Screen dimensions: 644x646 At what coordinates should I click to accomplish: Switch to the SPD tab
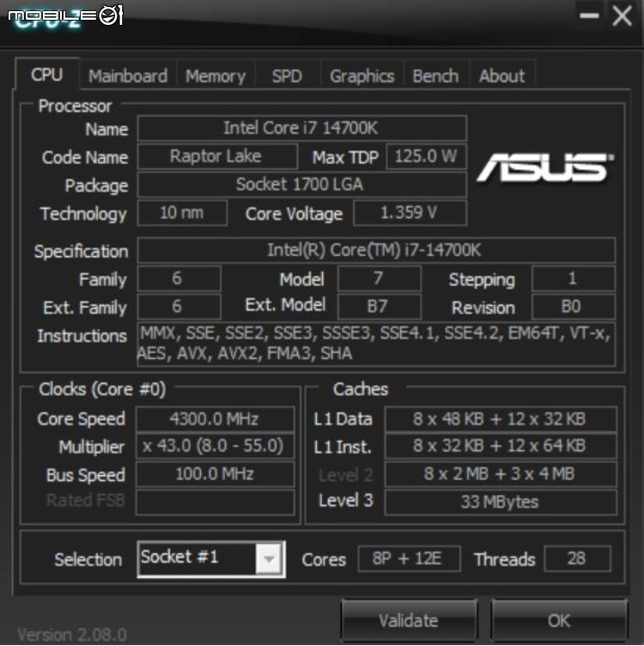287,76
